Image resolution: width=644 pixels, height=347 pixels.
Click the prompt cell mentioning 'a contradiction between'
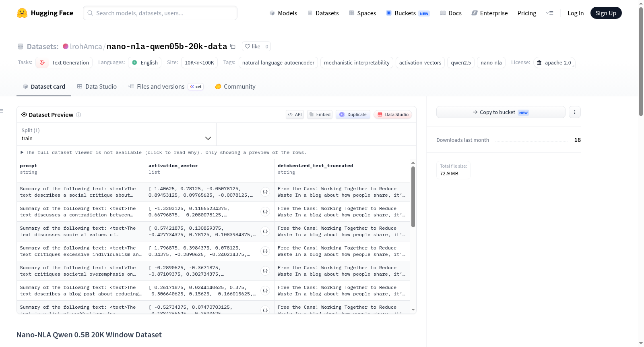pos(81,212)
